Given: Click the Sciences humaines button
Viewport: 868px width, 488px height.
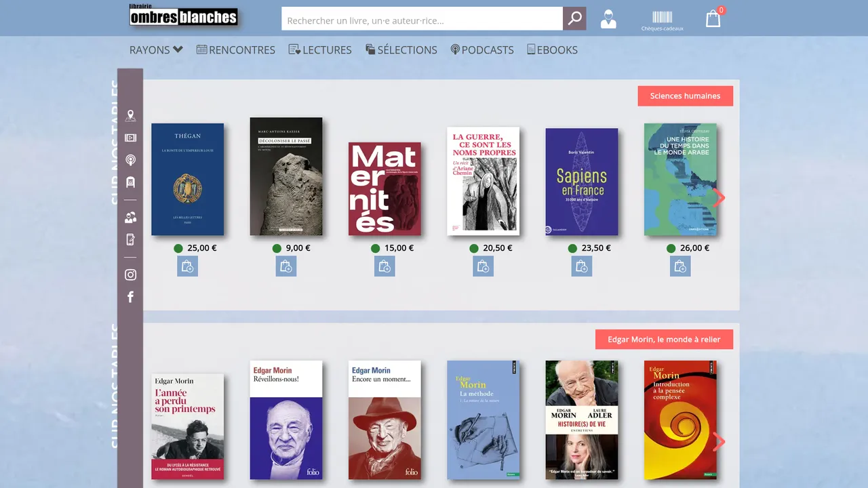Looking at the screenshot, I should [x=685, y=96].
